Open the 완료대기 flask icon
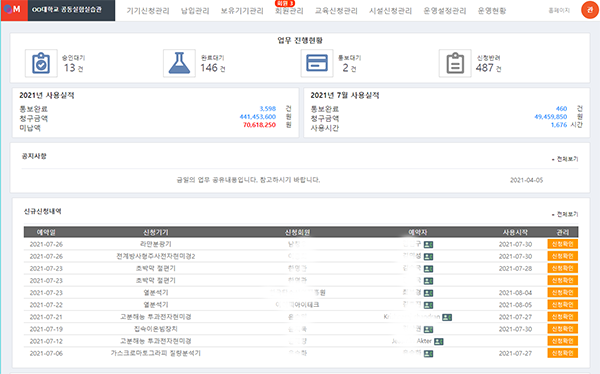The width and height of the screenshot is (600, 374). [179, 64]
